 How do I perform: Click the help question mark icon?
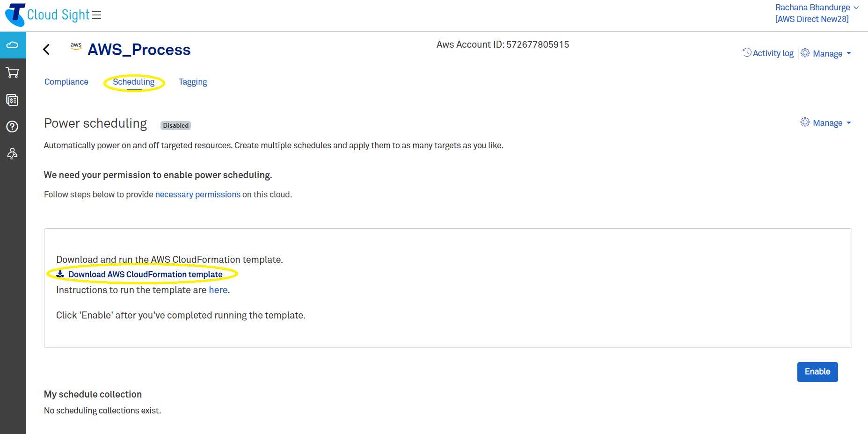click(13, 127)
